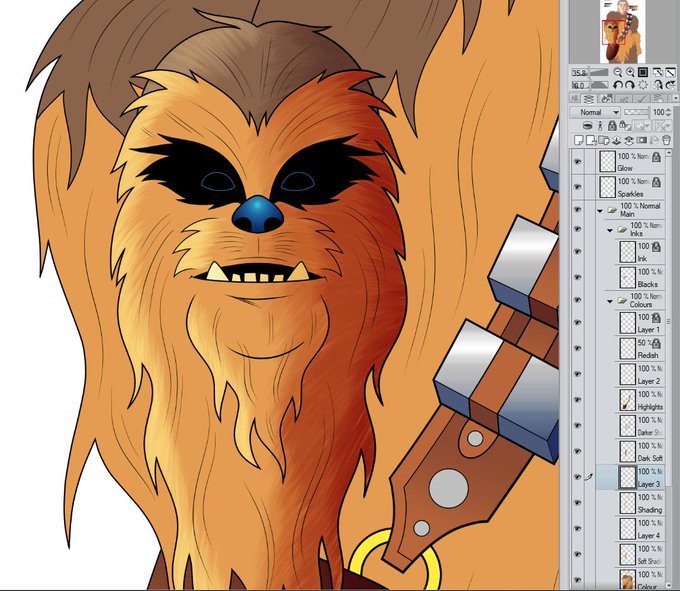Click the reset rotation dotted circle icon
680x591 pixels.
643,85
